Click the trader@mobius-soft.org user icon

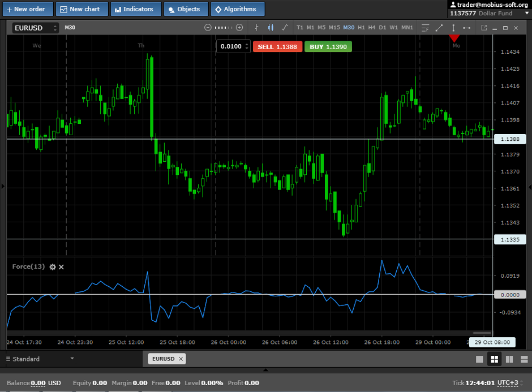click(x=453, y=5)
